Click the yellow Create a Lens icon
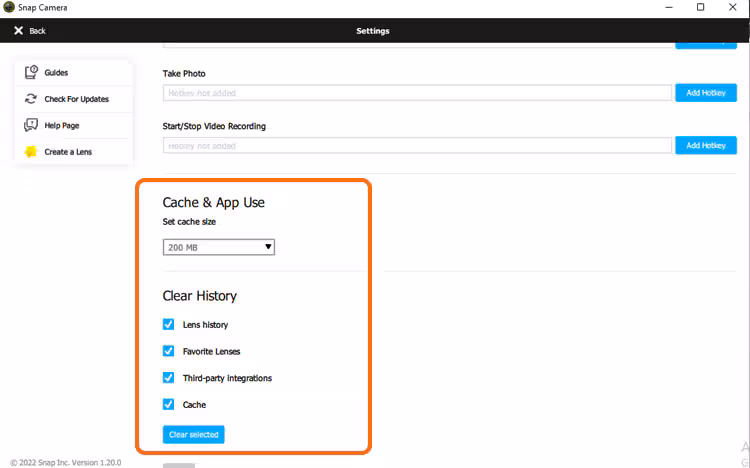Screen dimensions: 750x468 [x=31, y=151]
